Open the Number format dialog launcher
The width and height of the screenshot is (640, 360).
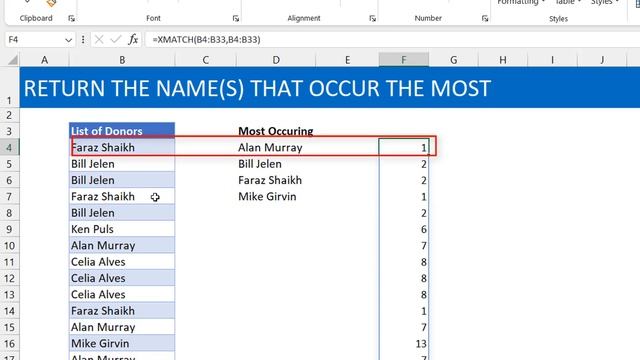[x=484, y=18]
